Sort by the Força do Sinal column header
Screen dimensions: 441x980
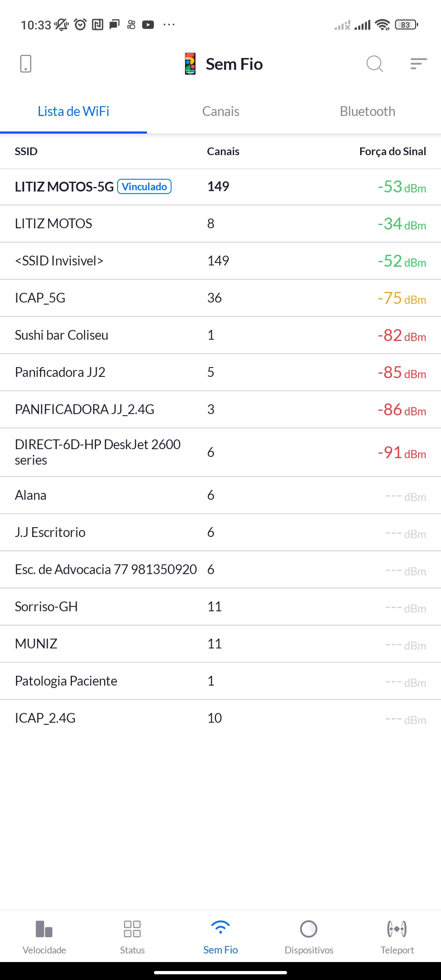tap(392, 151)
